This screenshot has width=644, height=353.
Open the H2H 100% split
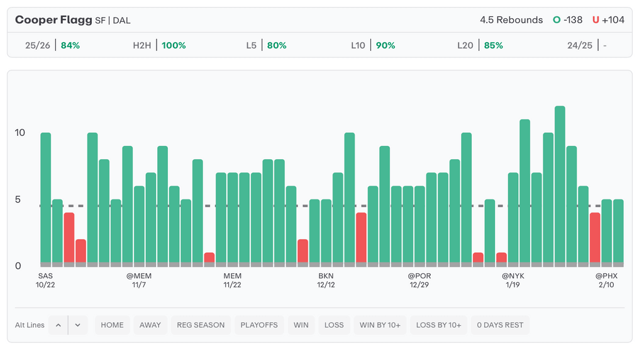[x=159, y=45]
